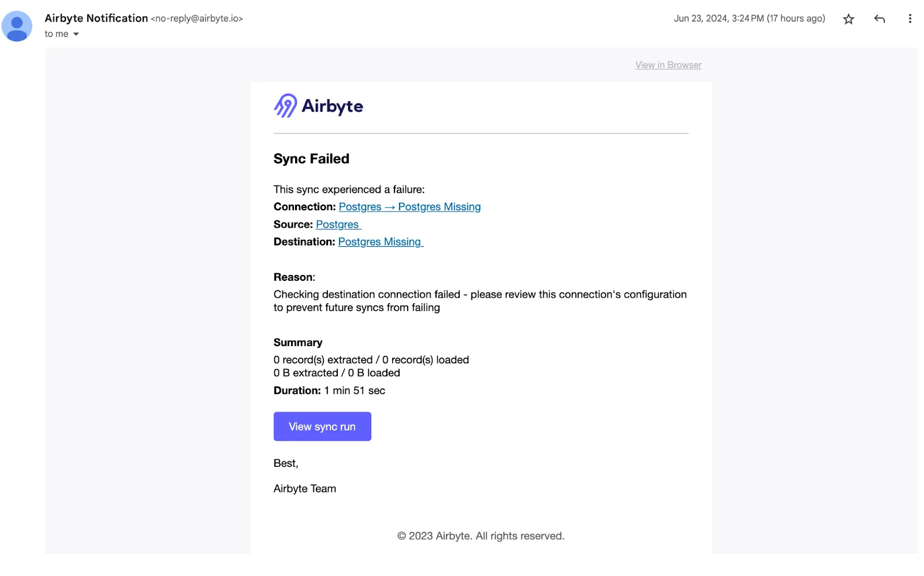924x576 pixels.
Task: Click the Duration: 1 min 51 sec text
Action: (329, 391)
